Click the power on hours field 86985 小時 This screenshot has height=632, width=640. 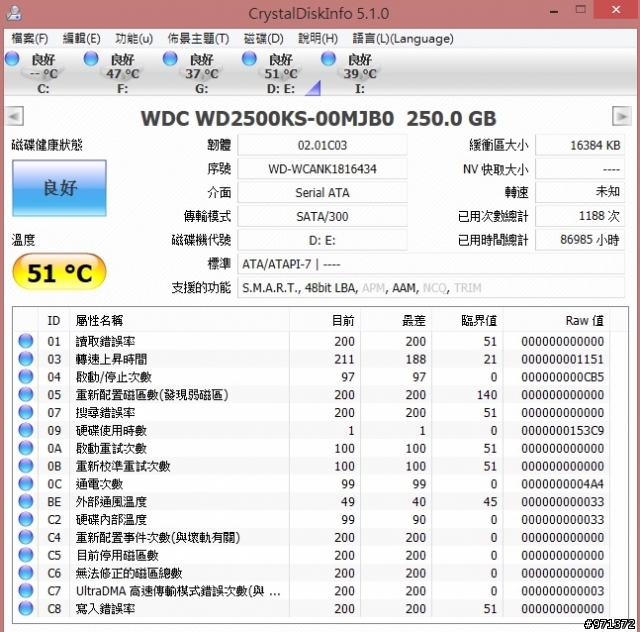(x=580, y=240)
